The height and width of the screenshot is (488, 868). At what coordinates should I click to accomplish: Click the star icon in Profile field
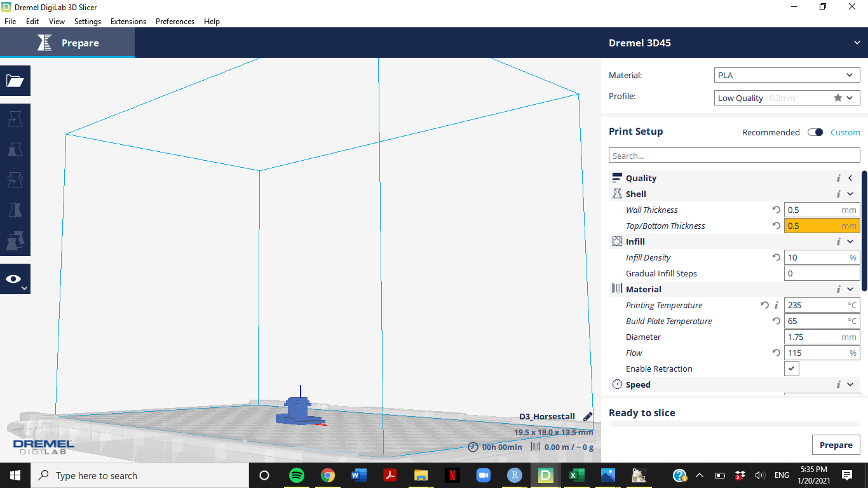click(x=837, y=98)
